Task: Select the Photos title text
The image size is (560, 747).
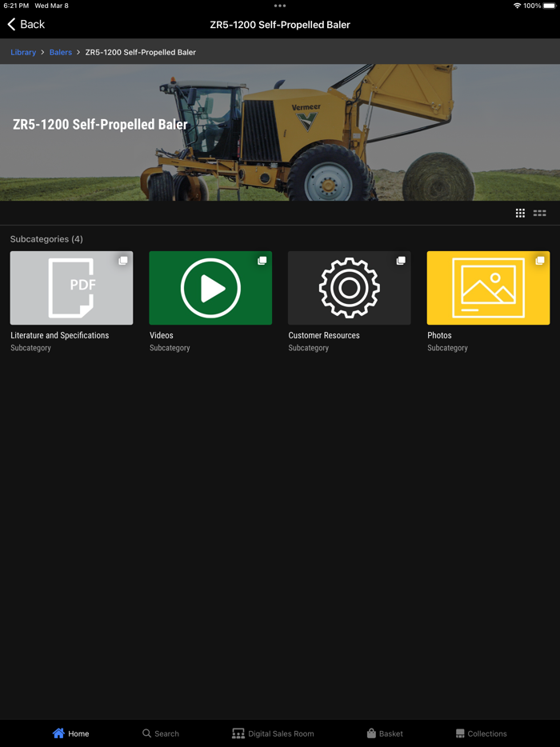Action: (x=439, y=335)
